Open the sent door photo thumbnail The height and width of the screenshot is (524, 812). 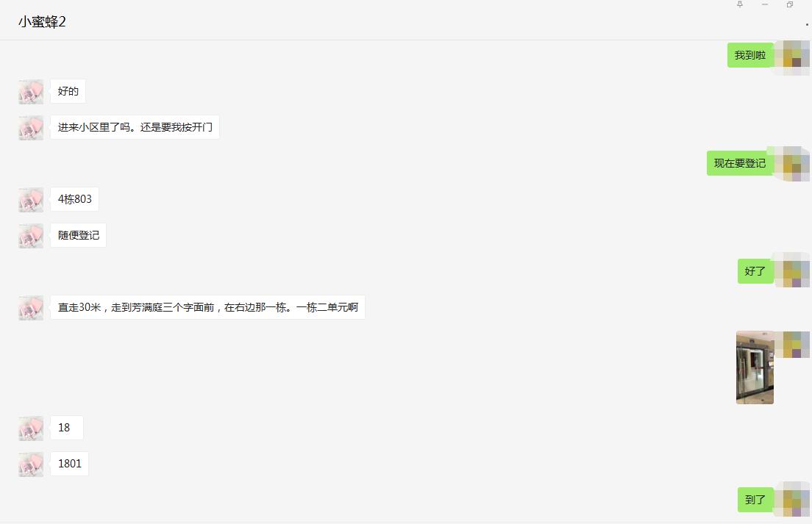click(x=755, y=367)
